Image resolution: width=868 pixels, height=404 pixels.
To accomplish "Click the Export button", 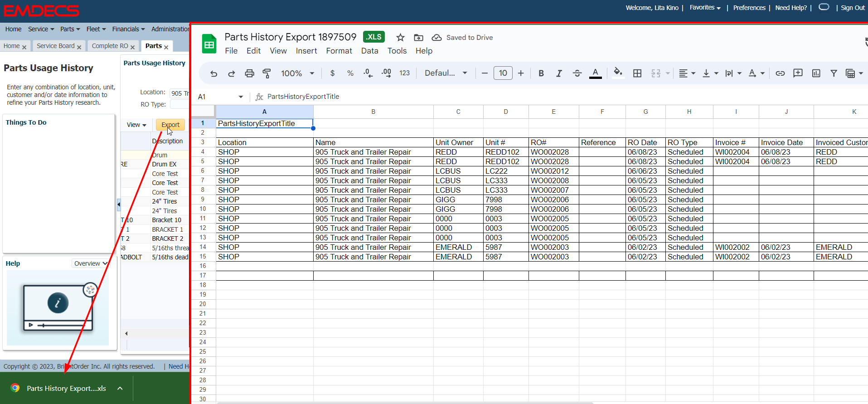I will tap(170, 125).
